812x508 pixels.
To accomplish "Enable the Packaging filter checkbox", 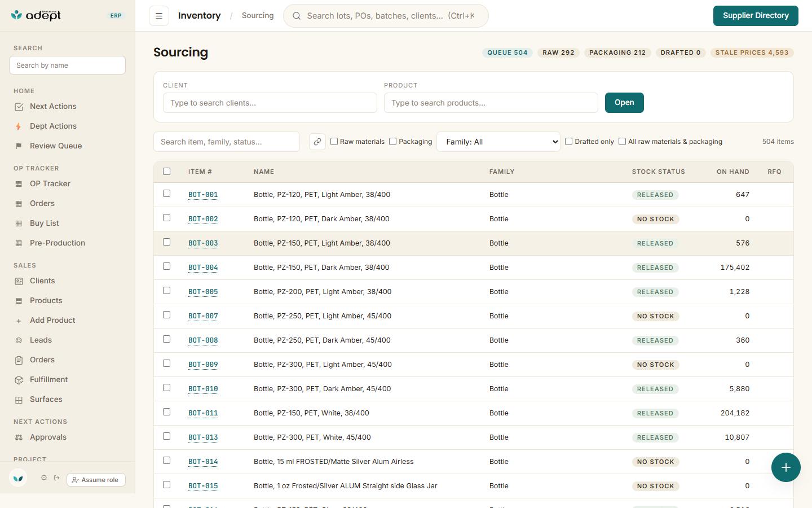I will [392, 141].
